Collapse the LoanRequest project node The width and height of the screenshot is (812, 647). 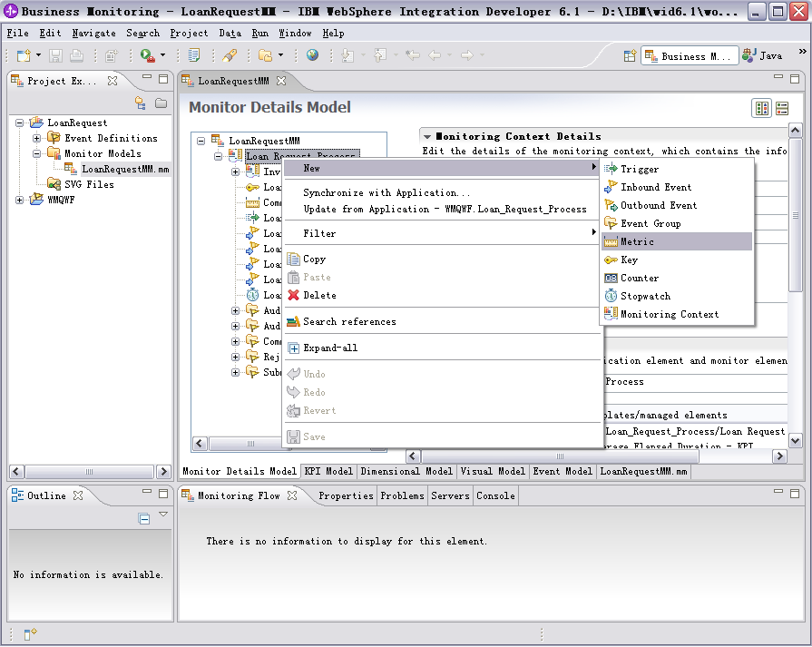click(x=20, y=123)
